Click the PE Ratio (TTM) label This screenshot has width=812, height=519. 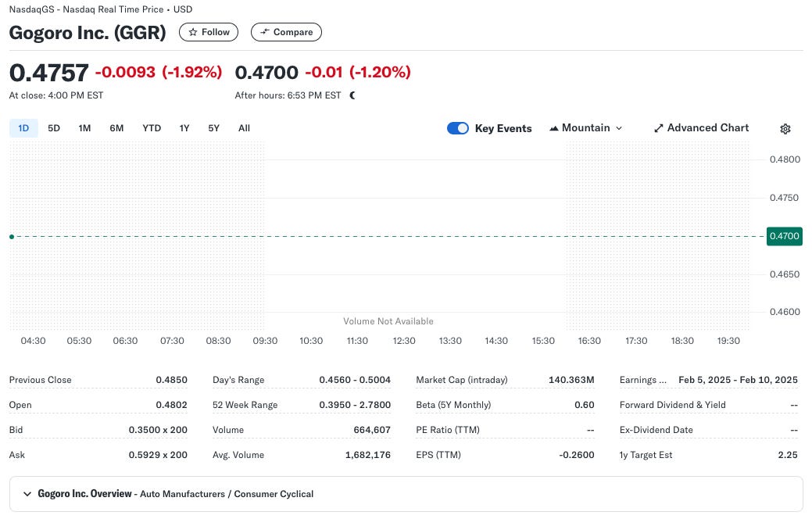click(x=448, y=429)
